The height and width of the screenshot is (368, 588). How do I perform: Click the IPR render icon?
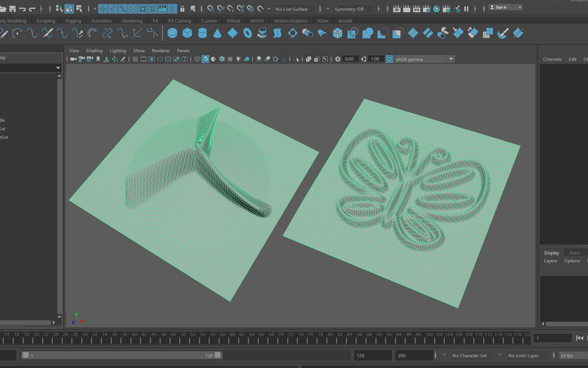[416, 9]
